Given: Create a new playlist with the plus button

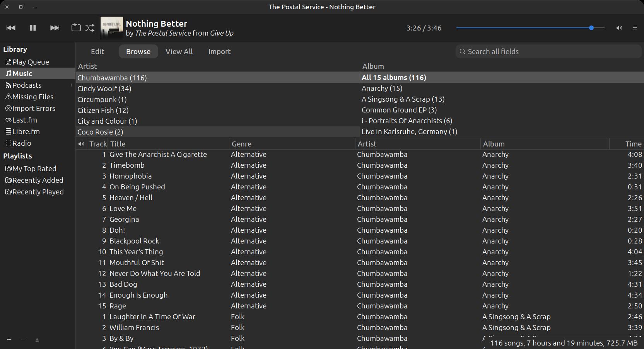Looking at the screenshot, I should [9, 340].
